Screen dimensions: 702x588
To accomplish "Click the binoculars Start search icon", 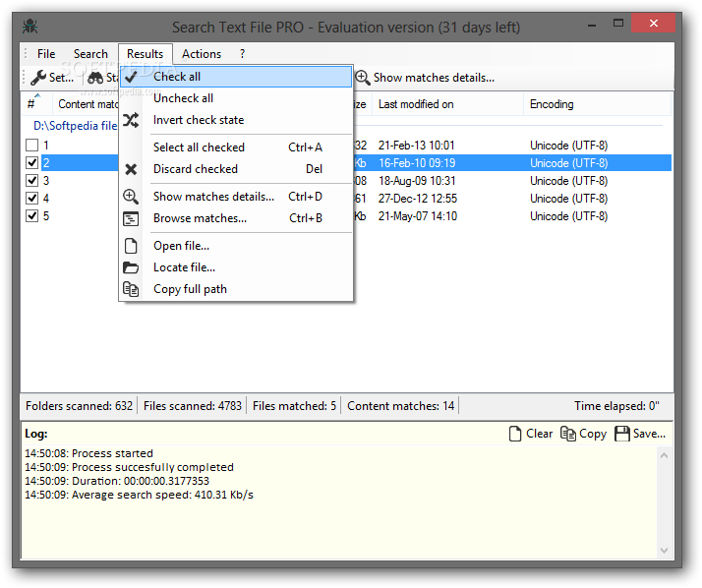I will pos(95,78).
